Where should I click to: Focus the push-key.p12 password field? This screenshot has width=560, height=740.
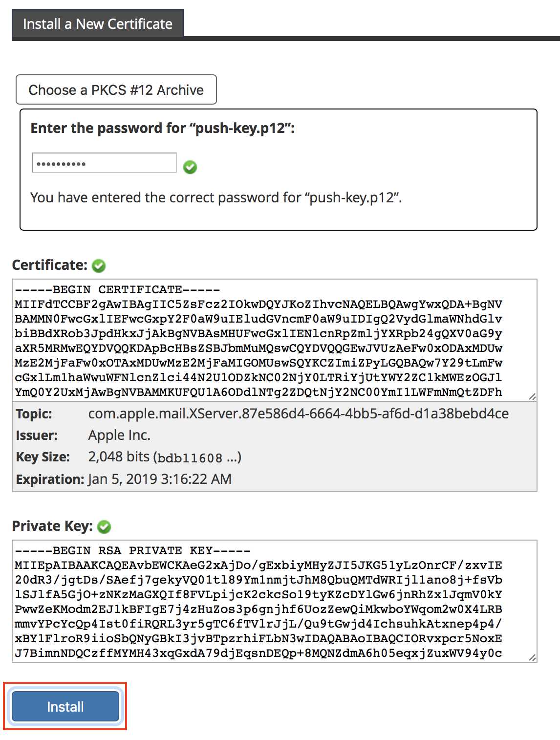tap(104, 163)
